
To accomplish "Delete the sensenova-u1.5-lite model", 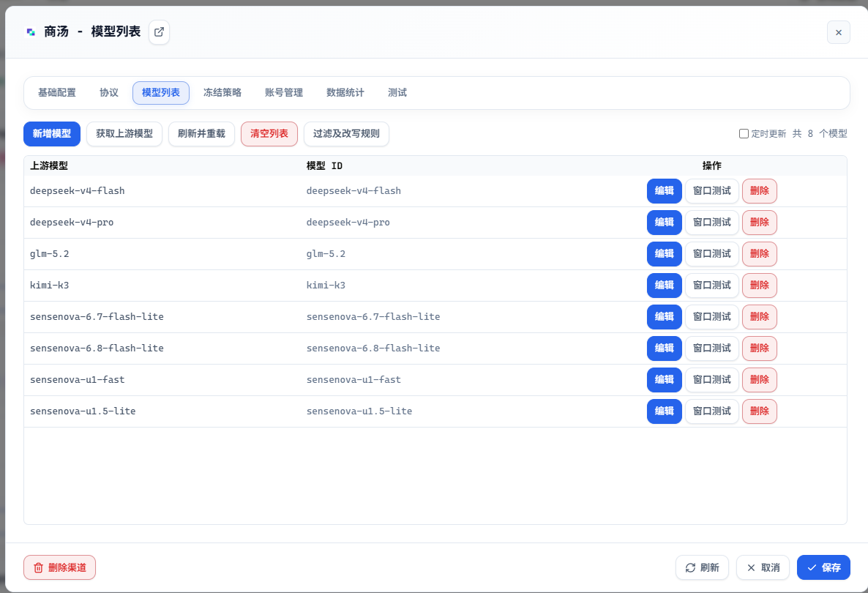I will [759, 412].
